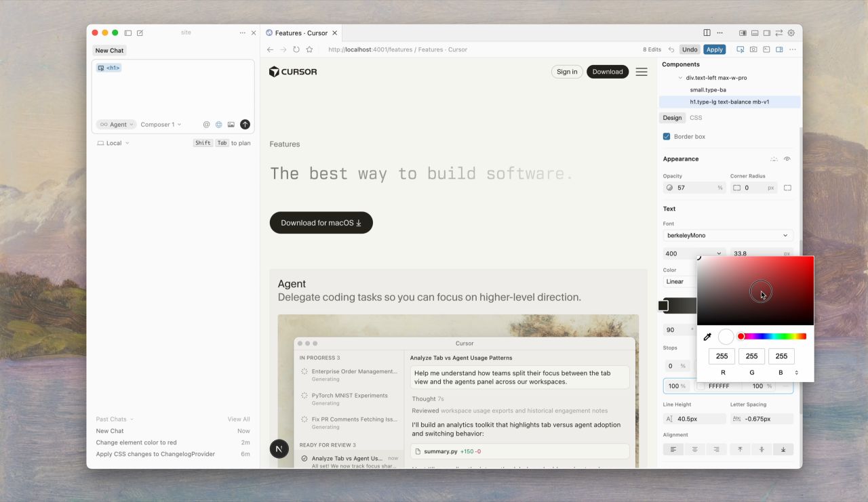Click the Apply button

pyautogui.click(x=714, y=49)
